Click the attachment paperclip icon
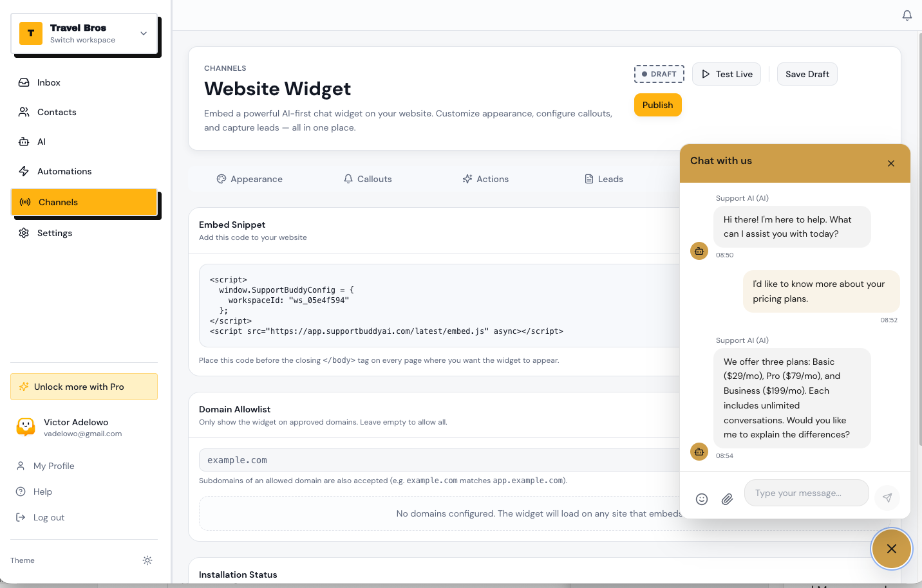Viewport: 922px width, 588px height. point(727,499)
